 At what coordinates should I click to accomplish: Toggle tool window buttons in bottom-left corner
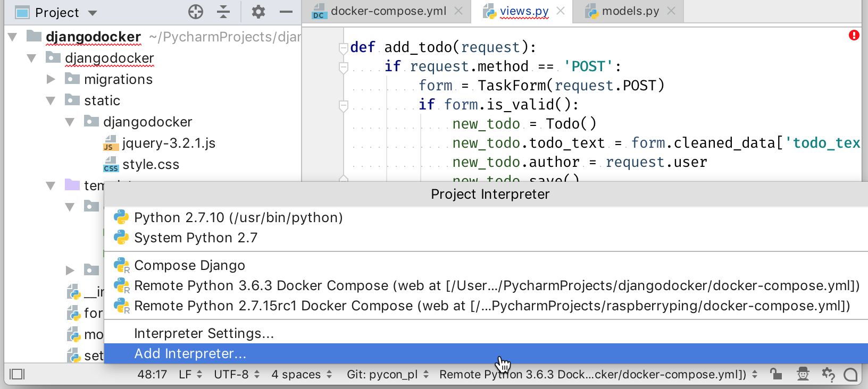coord(17,374)
